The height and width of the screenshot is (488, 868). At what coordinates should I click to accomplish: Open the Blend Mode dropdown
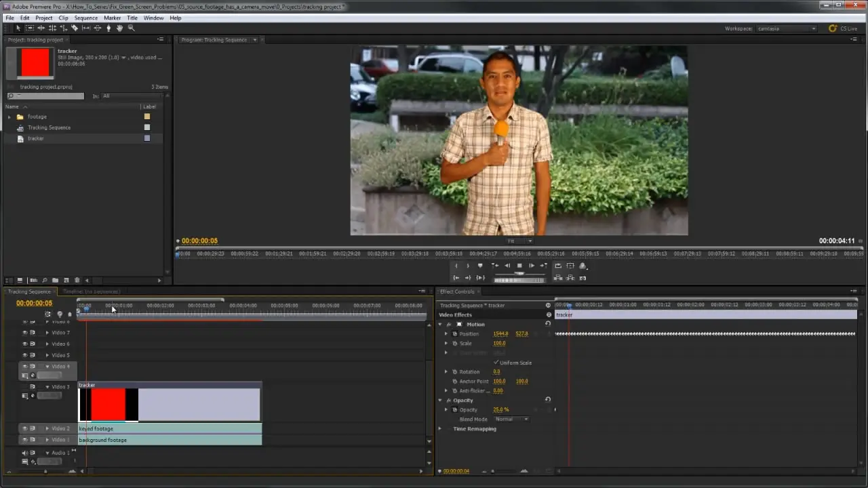[x=511, y=420]
